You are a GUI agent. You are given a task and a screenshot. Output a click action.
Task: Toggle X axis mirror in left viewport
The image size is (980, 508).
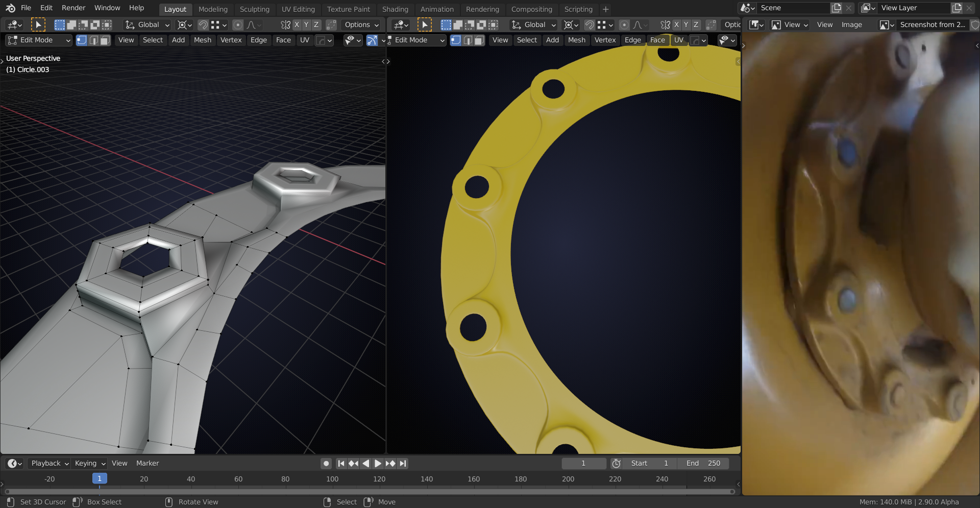[297, 25]
